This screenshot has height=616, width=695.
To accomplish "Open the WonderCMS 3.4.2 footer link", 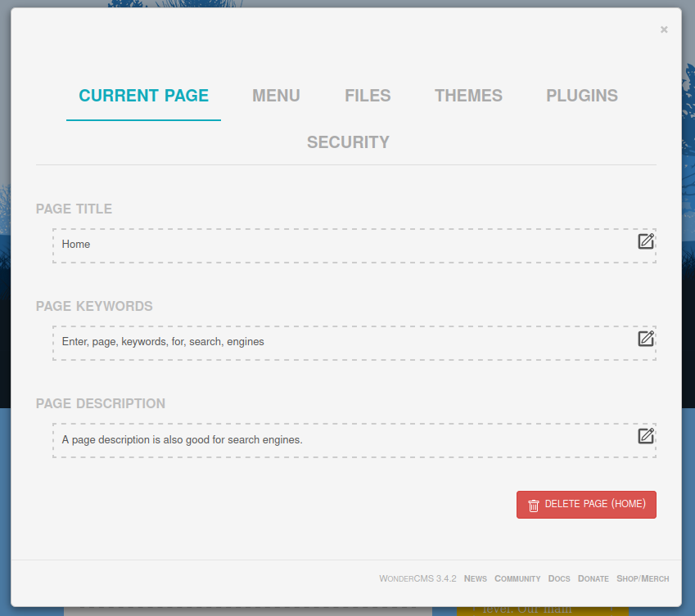I will tap(417, 578).
